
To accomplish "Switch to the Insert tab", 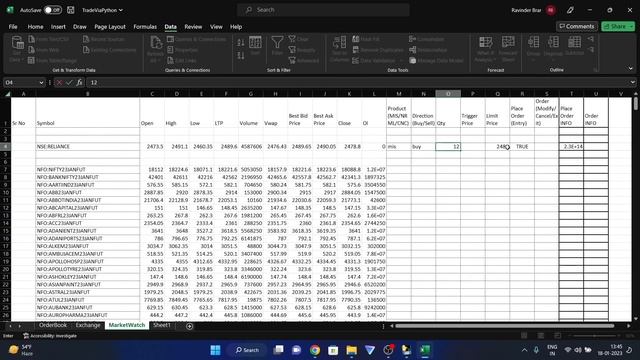I will pos(58,27).
